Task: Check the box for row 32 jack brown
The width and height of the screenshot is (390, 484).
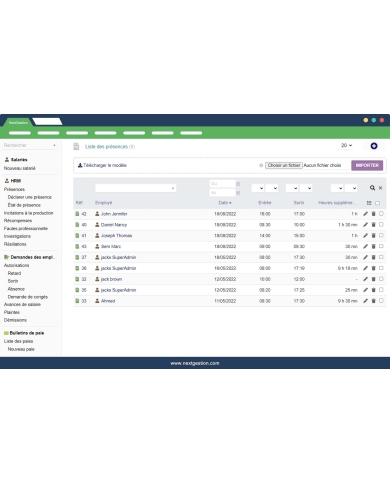Action: tap(381, 279)
